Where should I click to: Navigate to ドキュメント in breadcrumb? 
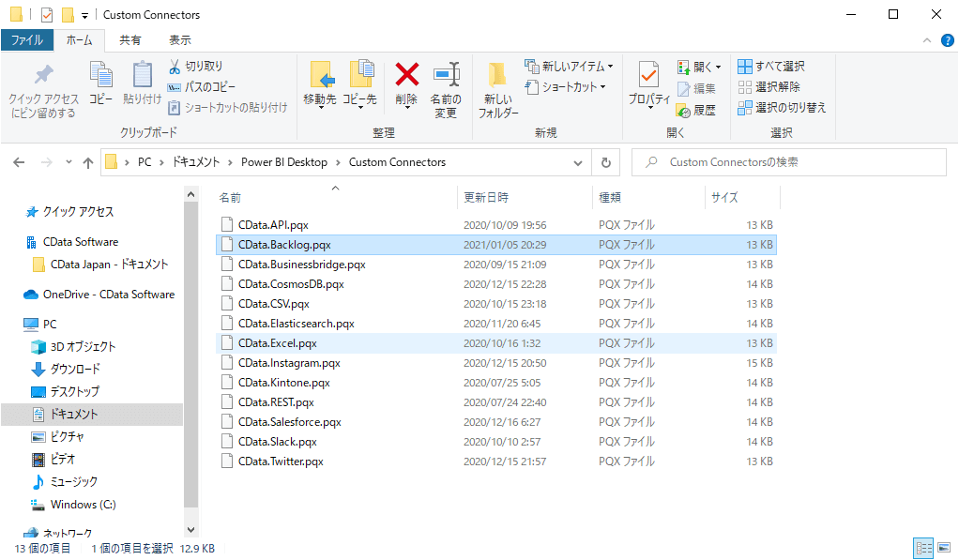pos(196,162)
